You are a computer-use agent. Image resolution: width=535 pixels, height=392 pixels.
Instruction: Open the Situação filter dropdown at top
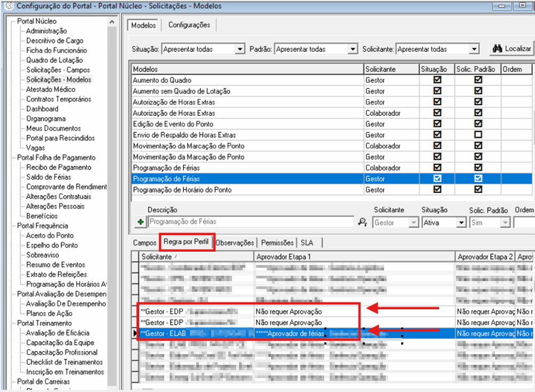239,49
